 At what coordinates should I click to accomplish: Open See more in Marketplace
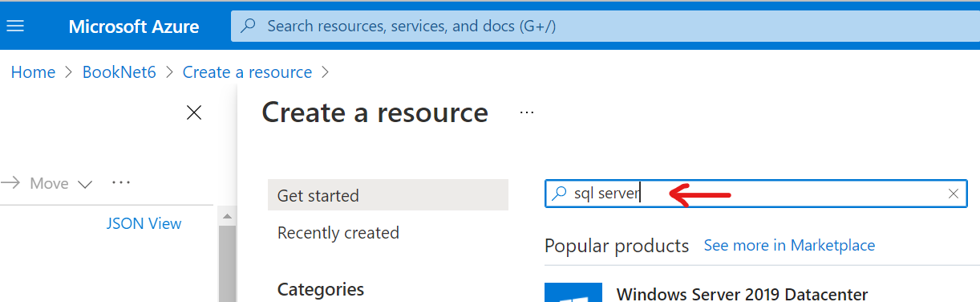coord(789,245)
